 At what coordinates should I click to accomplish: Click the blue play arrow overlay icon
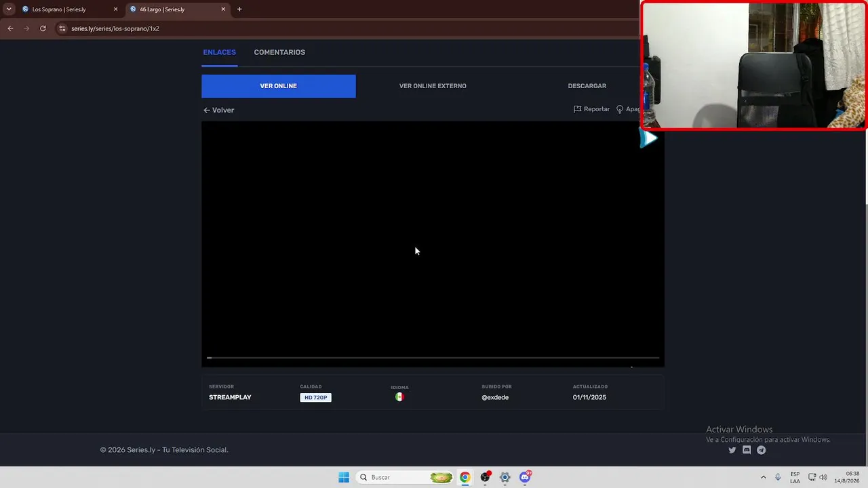(650, 138)
